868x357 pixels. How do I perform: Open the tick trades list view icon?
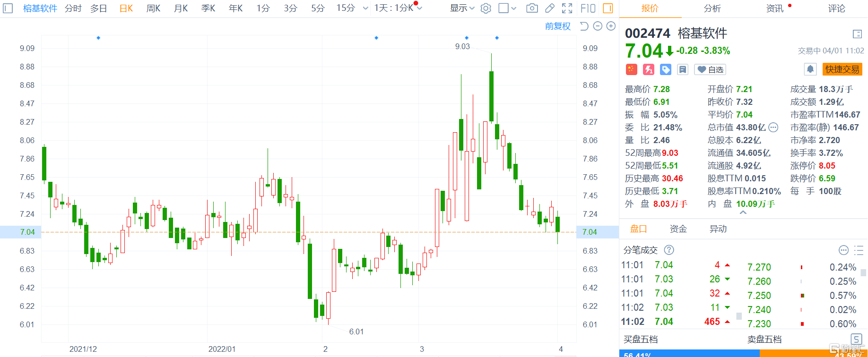859,250
